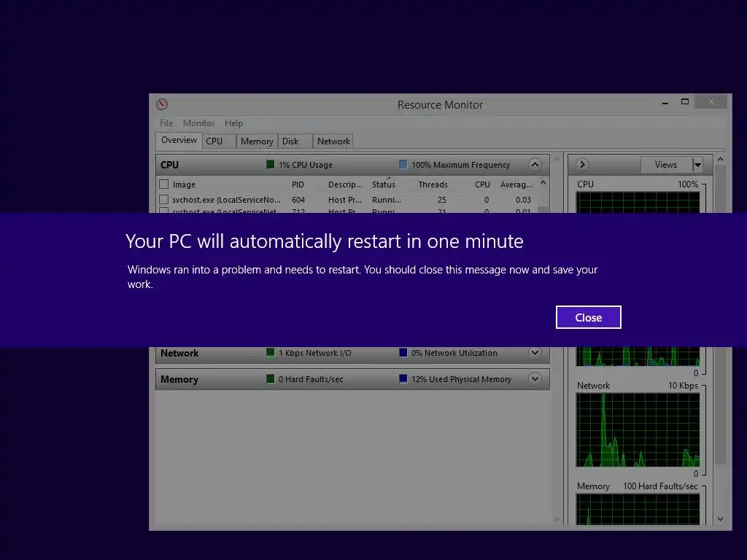747x560 pixels.
Task: Sort by Status column header
Action: pyautogui.click(x=384, y=184)
